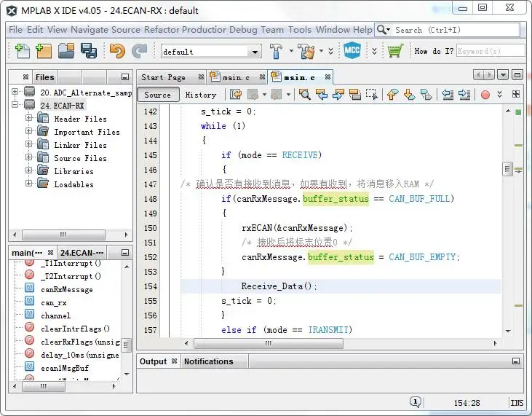Show more build toolbar items chevron
The width and height of the screenshot is (532, 416).
[331, 51]
